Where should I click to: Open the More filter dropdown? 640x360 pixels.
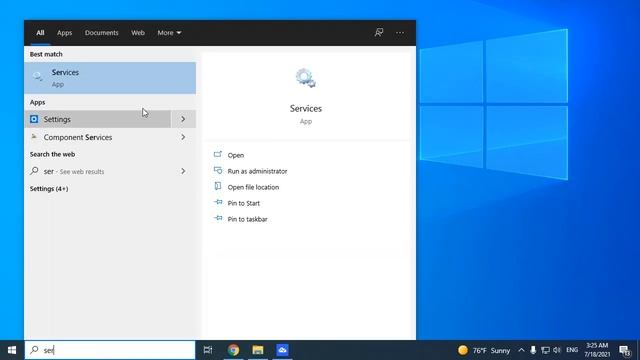point(169,33)
